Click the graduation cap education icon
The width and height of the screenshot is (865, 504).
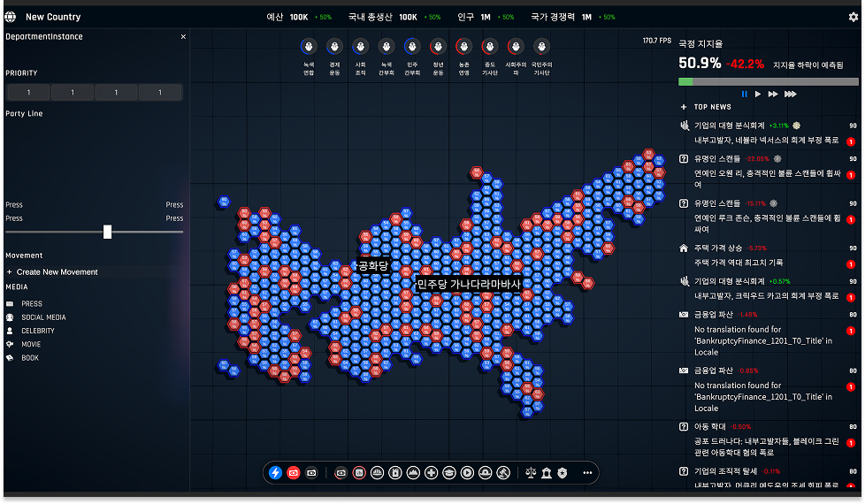point(449,473)
